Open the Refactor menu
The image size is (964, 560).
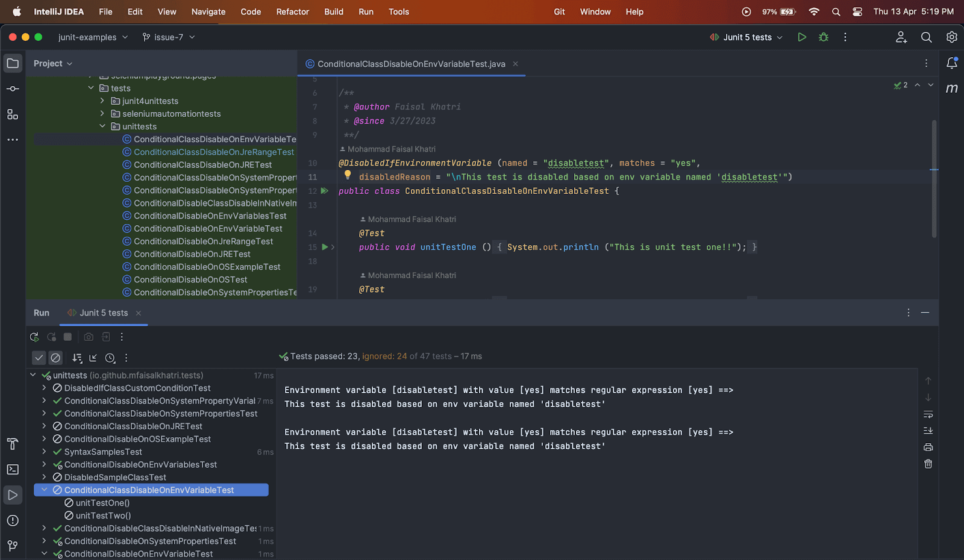pyautogui.click(x=292, y=11)
